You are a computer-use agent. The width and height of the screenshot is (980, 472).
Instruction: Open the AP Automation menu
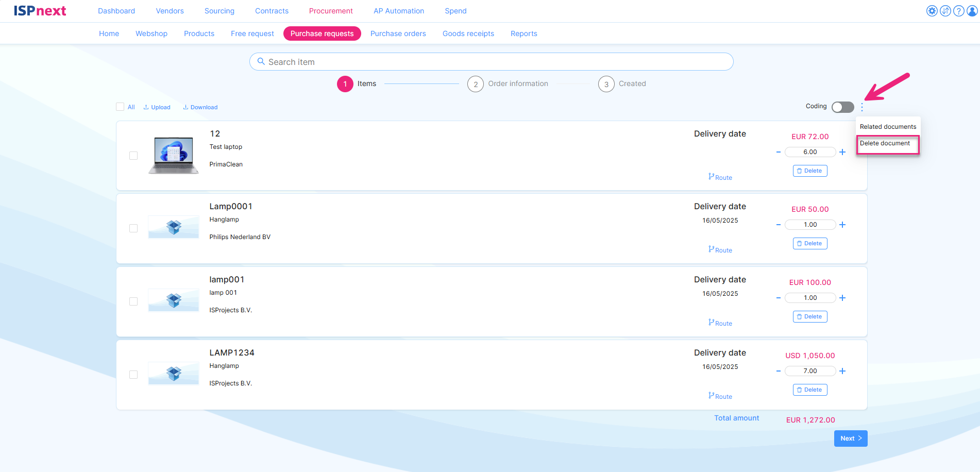pyautogui.click(x=399, y=11)
